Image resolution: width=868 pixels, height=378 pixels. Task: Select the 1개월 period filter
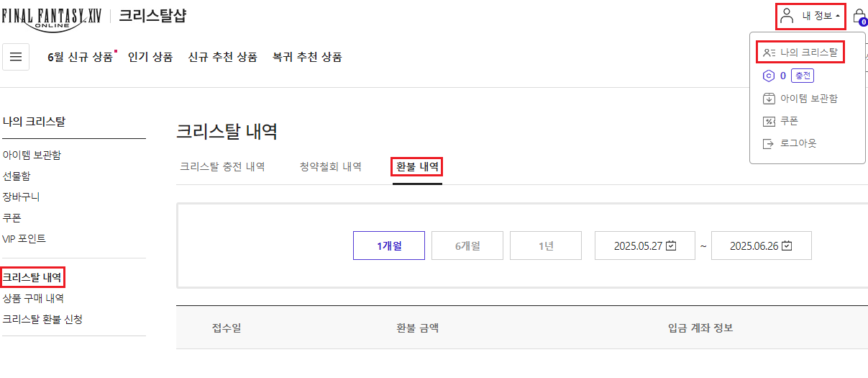pyautogui.click(x=389, y=246)
